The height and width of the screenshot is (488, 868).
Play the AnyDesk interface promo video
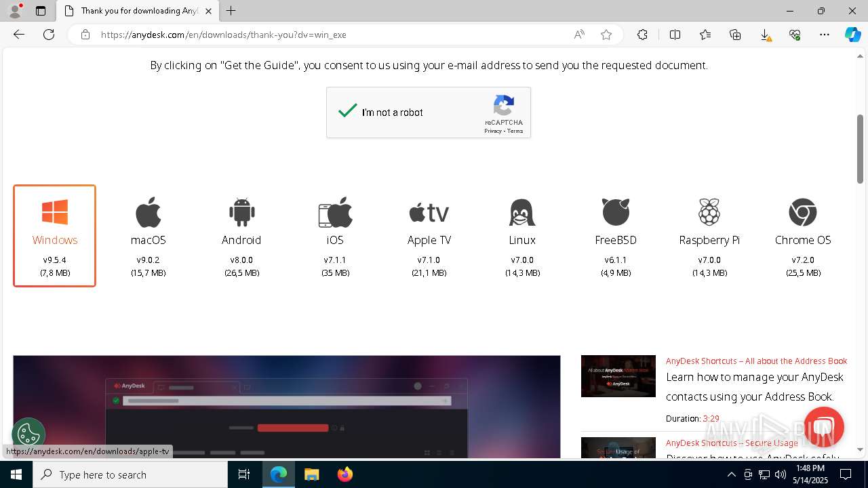[x=287, y=407]
